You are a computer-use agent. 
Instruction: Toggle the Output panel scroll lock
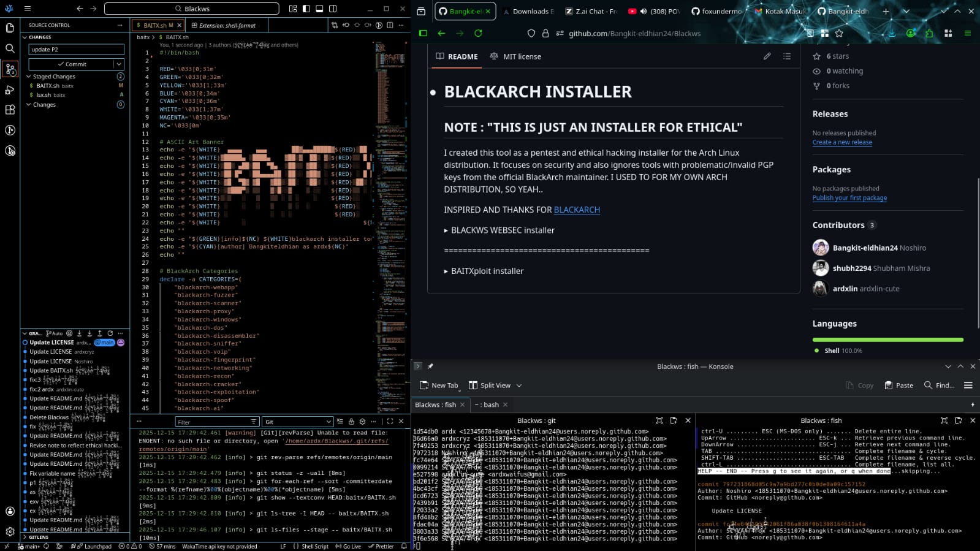tap(351, 422)
